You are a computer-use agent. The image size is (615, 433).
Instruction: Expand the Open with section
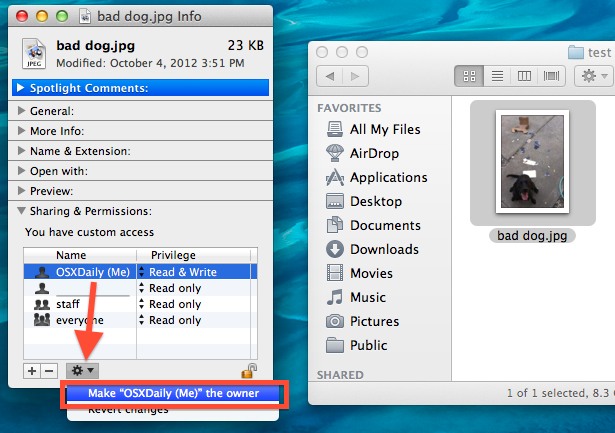[21, 171]
